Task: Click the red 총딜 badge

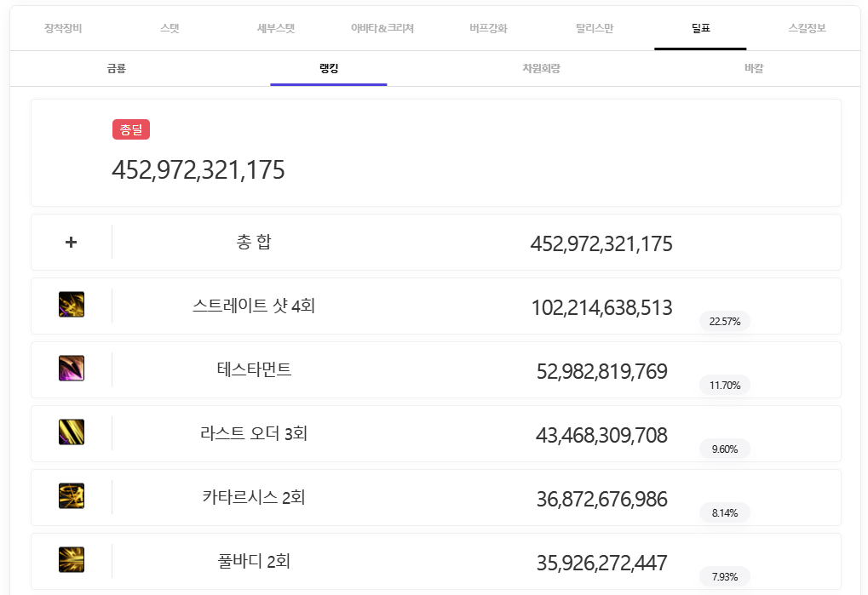Action: (131, 129)
